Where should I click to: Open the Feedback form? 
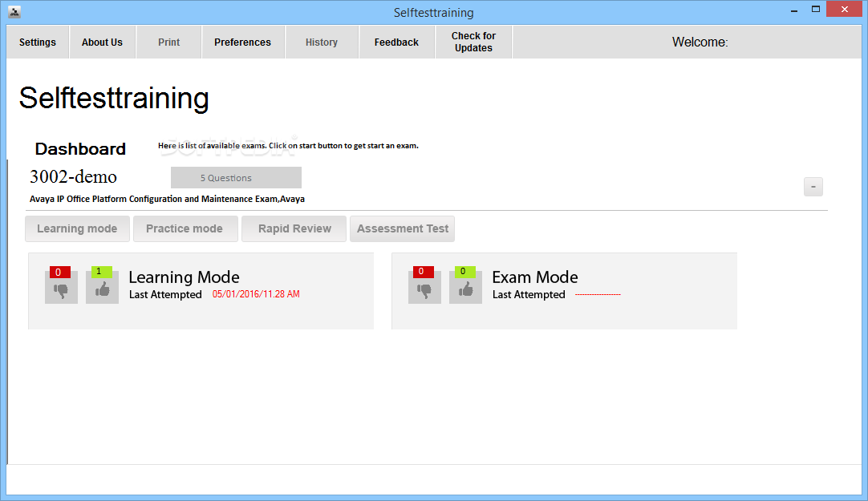click(x=396, y=42)
